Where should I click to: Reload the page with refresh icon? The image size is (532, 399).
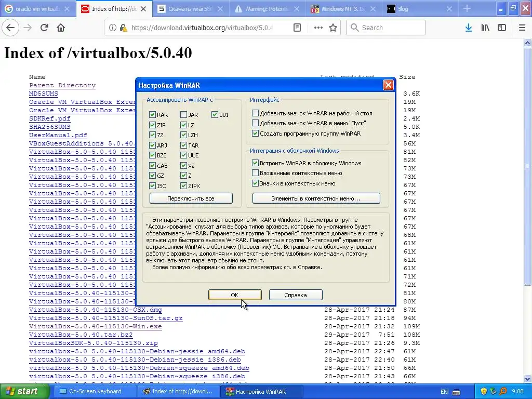pyautogui.click(x=44, y=28)
